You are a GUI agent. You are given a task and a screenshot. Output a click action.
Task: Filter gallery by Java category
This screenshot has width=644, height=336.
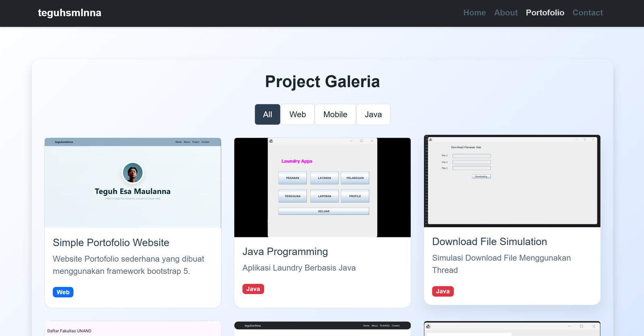tap(373, 114)
